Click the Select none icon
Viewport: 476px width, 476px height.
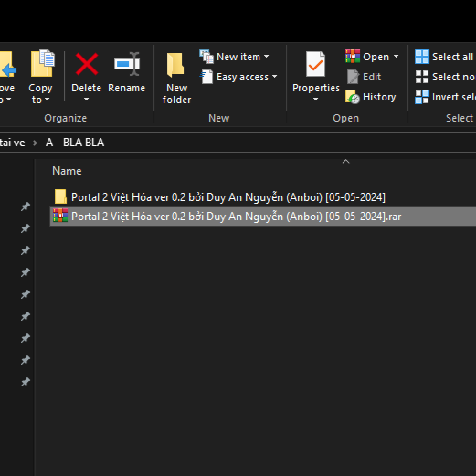pyautogui.click(x=422, y=77)
